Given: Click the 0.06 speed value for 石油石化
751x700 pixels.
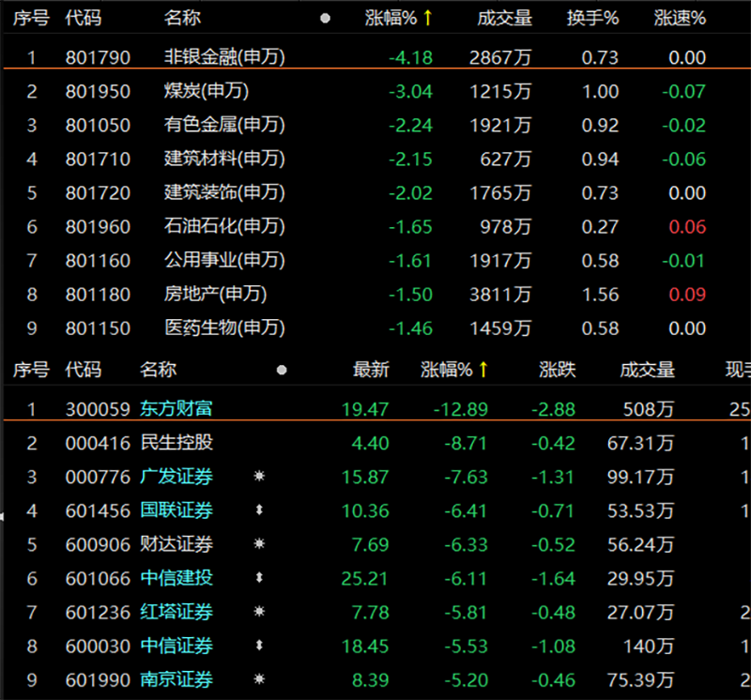Looking at the screenshot, I should point(687,227).
